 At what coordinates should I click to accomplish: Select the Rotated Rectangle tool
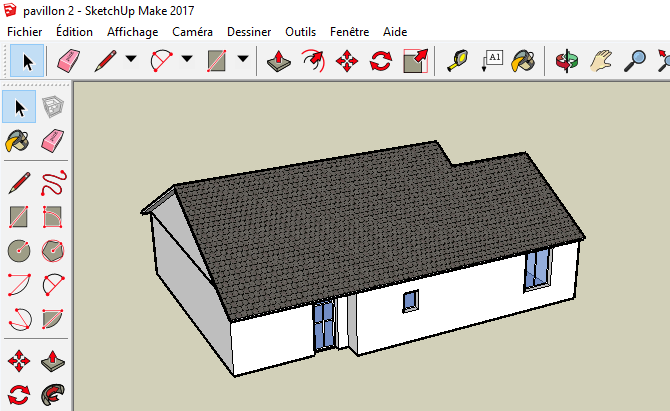coord(53,216)
